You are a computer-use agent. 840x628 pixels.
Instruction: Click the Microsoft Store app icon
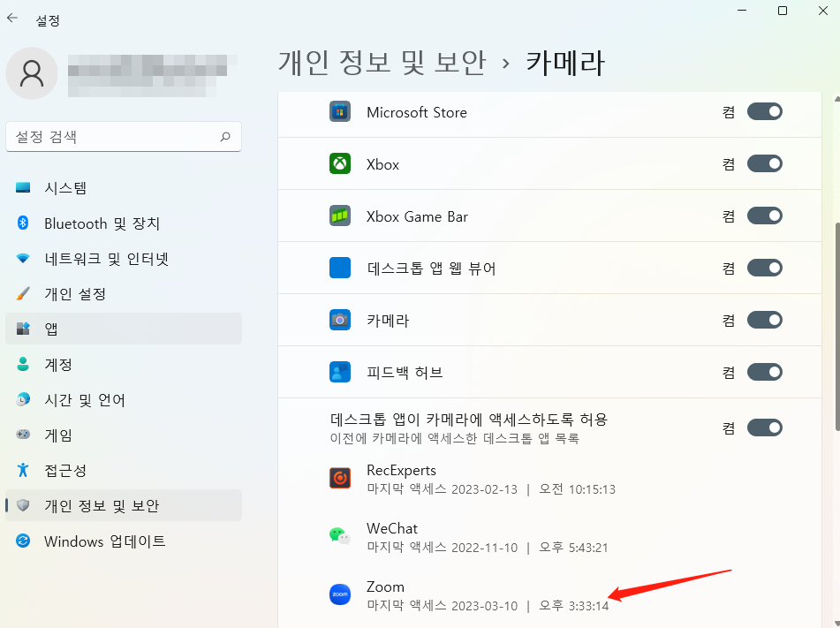click(341, 111)
